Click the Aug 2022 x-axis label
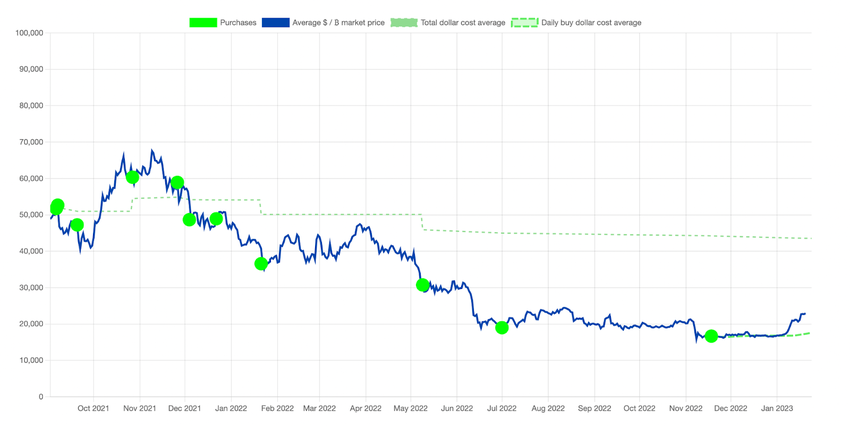850x426 pixels. click(x=548, y=408)
